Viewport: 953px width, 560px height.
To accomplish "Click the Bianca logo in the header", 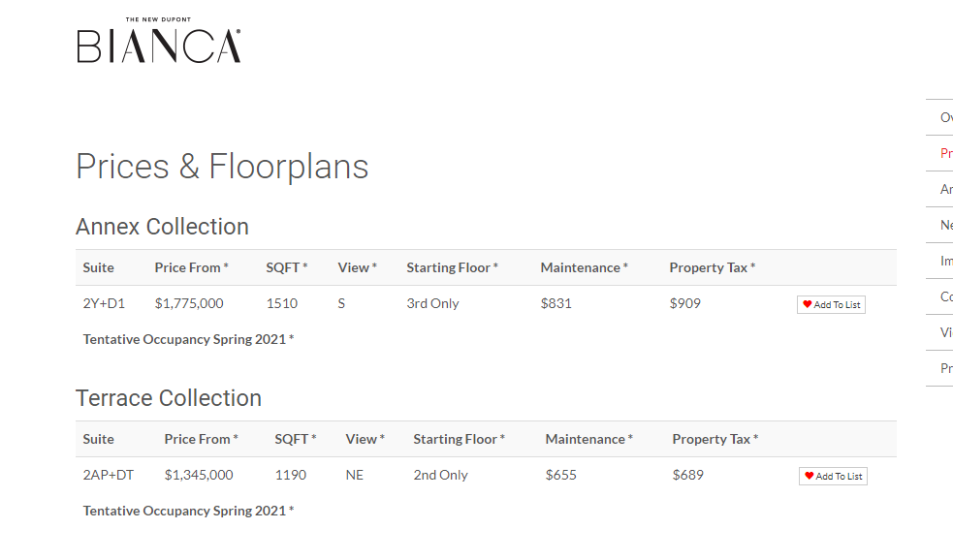I will [x=159, y=40].
